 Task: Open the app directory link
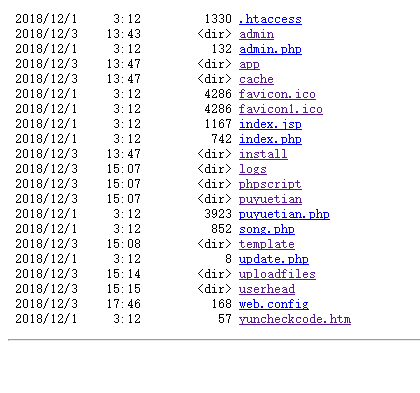point(249,64)
